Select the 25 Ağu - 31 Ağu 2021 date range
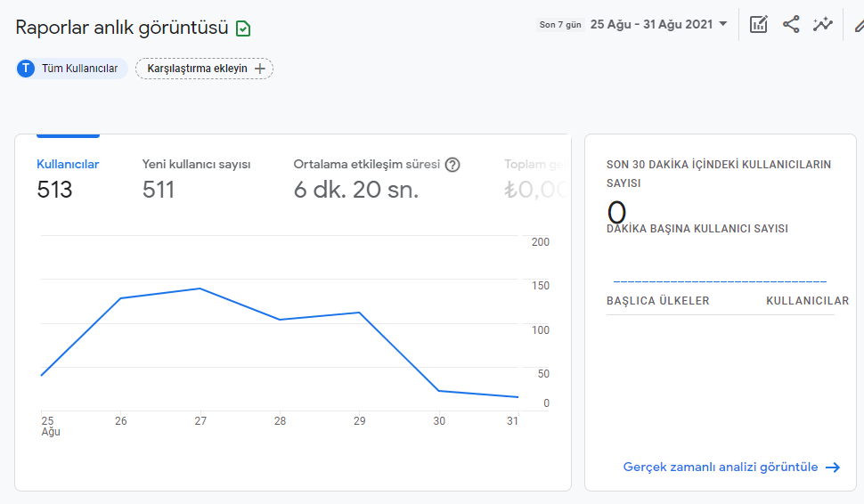This screenshot has height=504, width=864. (651, 24)
